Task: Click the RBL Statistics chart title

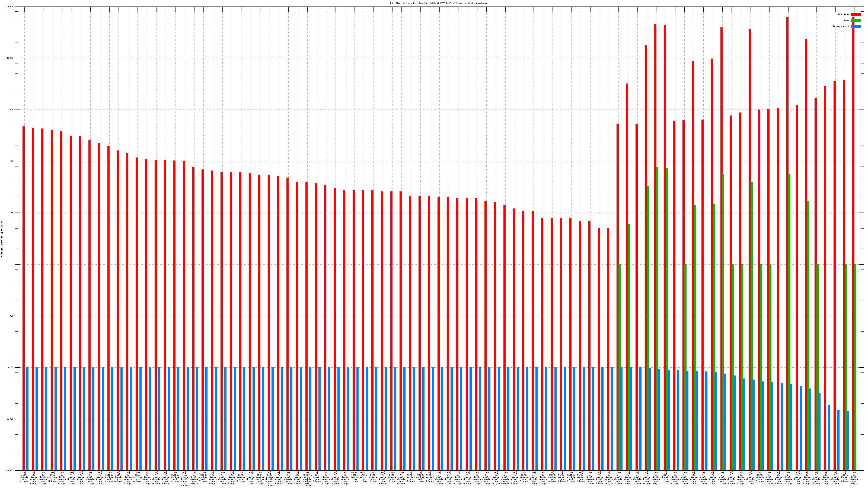Action: click(x=439, y=3)
